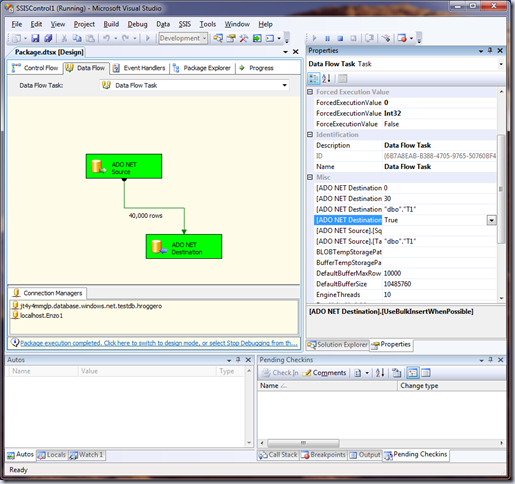Open the Properties panel window position dropdown
Image resolution: width=515 pixels, height=484 pixels.
pyautogui.click(x=481, y=51)
